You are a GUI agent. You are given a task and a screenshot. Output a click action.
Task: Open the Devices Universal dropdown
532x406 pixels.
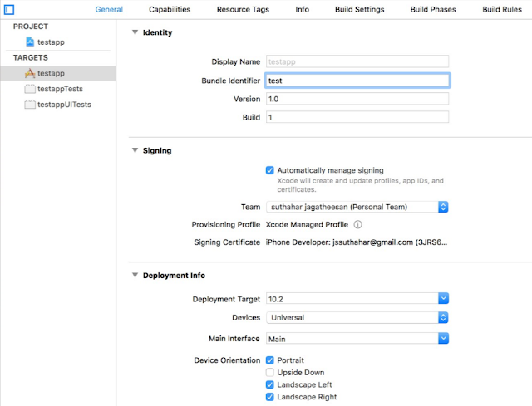[x=357, y=317]
